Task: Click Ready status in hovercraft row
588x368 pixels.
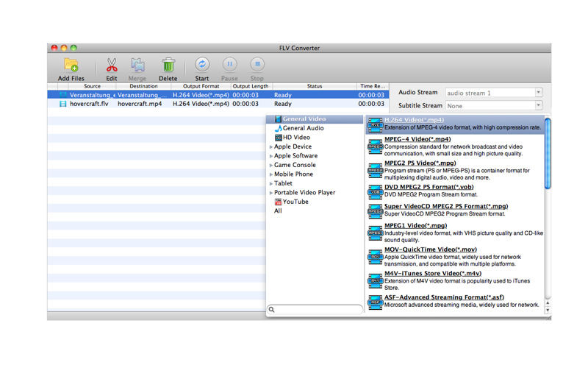Action: tap(283, 104)
